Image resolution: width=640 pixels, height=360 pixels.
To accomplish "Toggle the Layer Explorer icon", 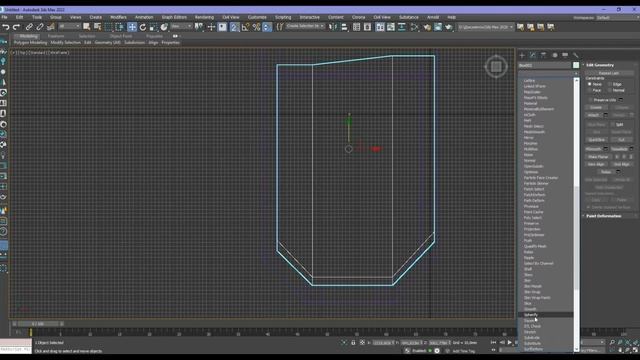I will tap(367, 27).
